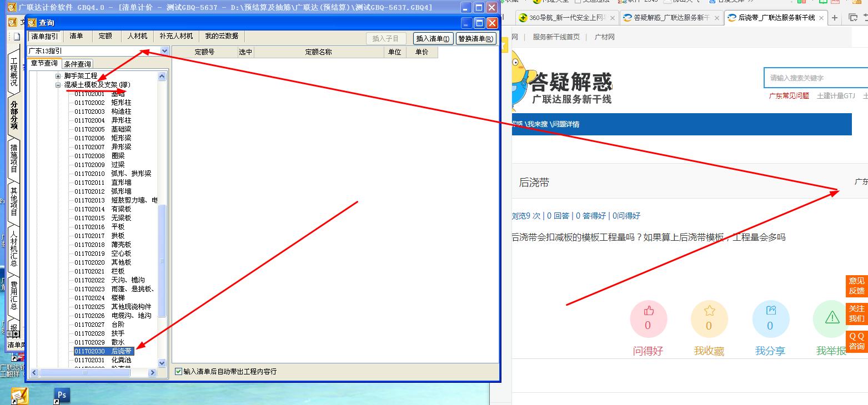Open the 土建计量GTJ link
Screen dimensions: 868x405
click(836, 96)
